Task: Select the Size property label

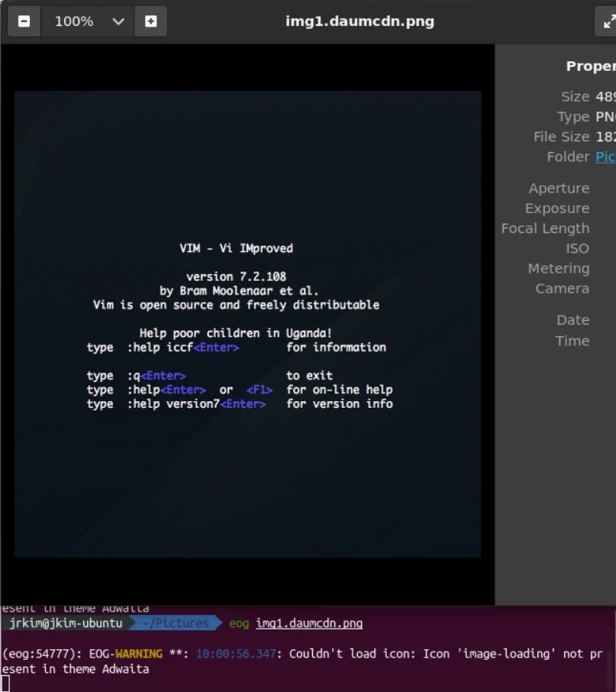Action: pos(575,97)
